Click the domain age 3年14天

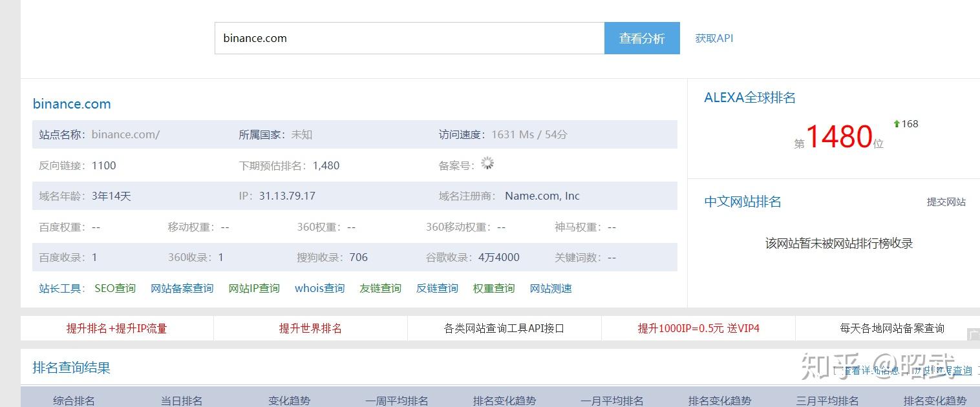click(x=111, y=196)
